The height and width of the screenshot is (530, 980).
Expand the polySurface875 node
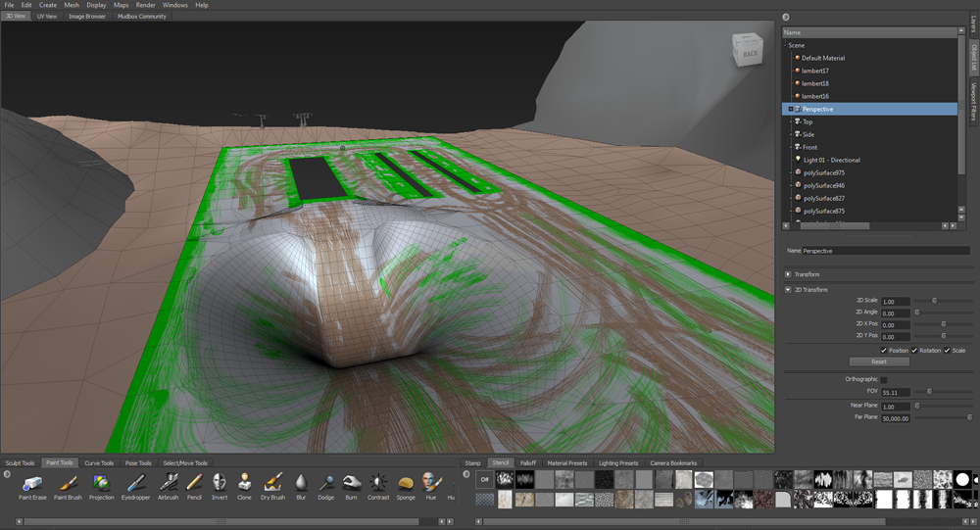(792, 211)
